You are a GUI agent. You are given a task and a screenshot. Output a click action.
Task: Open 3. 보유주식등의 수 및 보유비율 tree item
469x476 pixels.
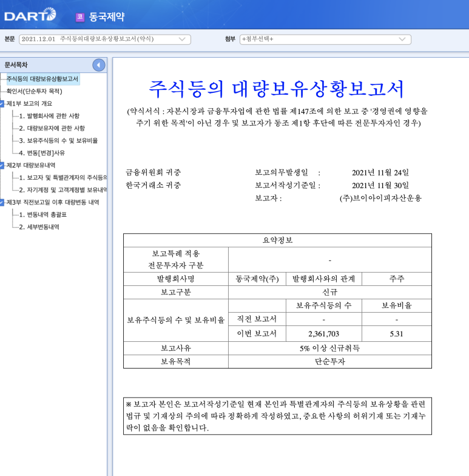click(58, 141)
